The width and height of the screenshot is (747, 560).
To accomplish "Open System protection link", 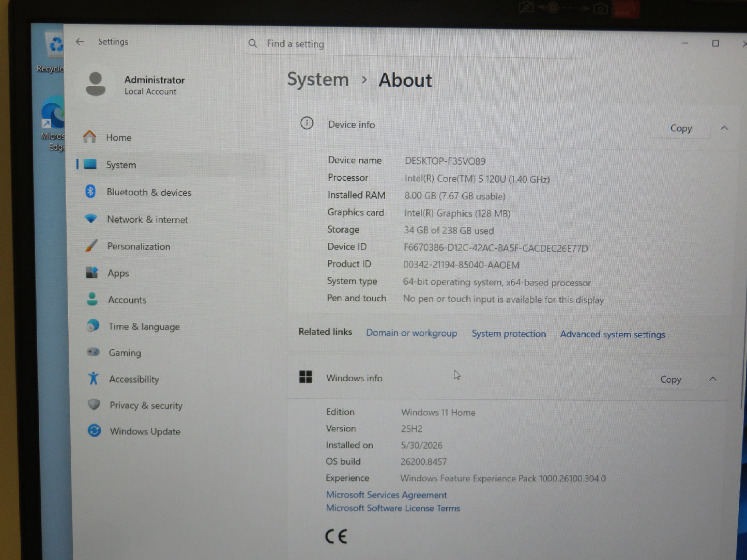I will [x=509, y=334].
